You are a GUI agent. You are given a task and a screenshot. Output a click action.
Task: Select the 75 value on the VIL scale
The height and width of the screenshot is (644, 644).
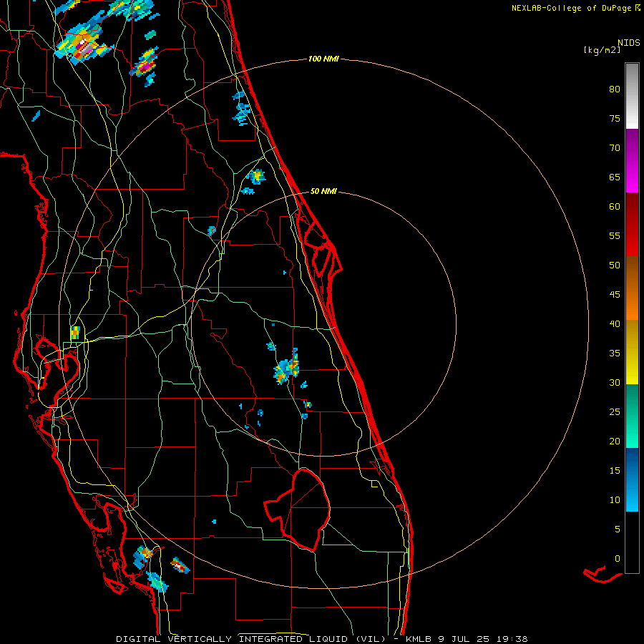[615, 118]
